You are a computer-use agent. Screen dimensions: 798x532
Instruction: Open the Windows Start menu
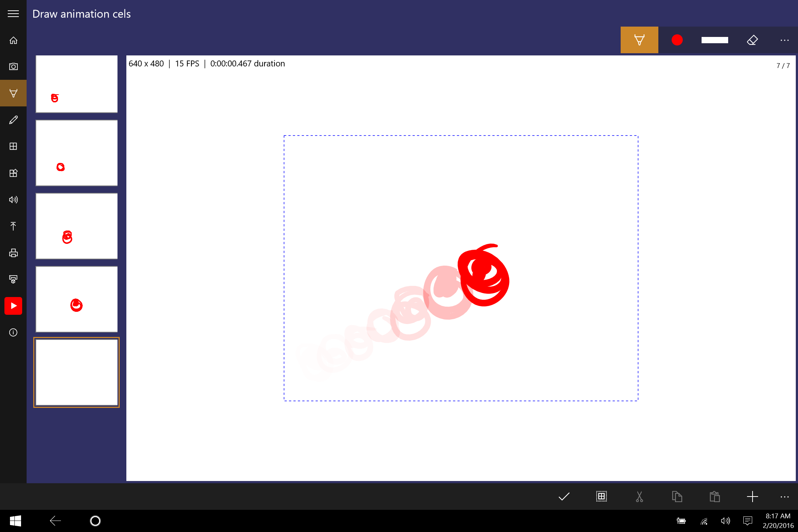click(x=15, y=521)
